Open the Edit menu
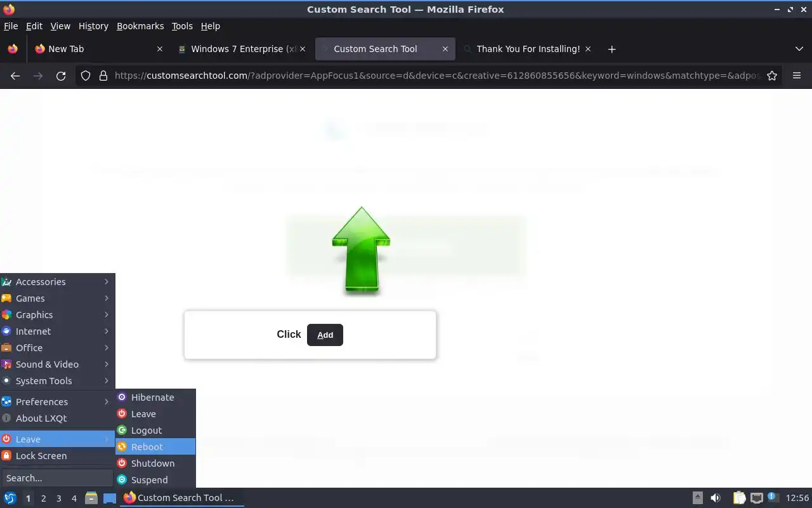 pyautogui.click(x=34, y=26)
